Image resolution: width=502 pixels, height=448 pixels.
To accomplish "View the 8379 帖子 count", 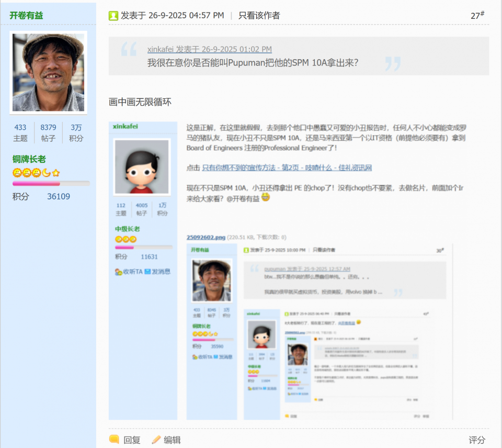I will [48, 132].
